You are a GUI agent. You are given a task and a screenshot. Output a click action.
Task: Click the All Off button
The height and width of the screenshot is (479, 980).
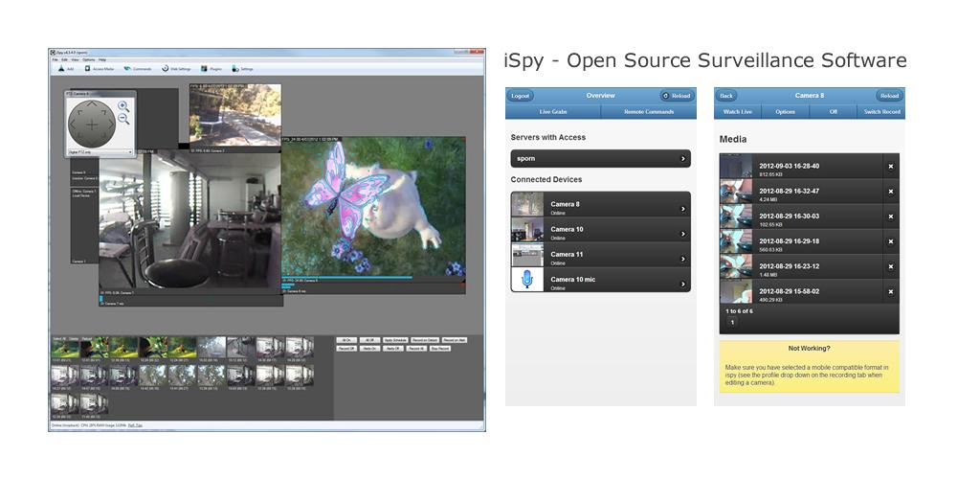[369, 340]
